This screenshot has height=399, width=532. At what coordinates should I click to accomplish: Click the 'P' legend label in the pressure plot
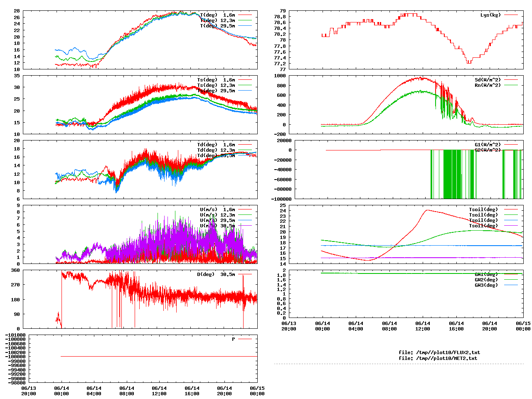click(234, 339)
